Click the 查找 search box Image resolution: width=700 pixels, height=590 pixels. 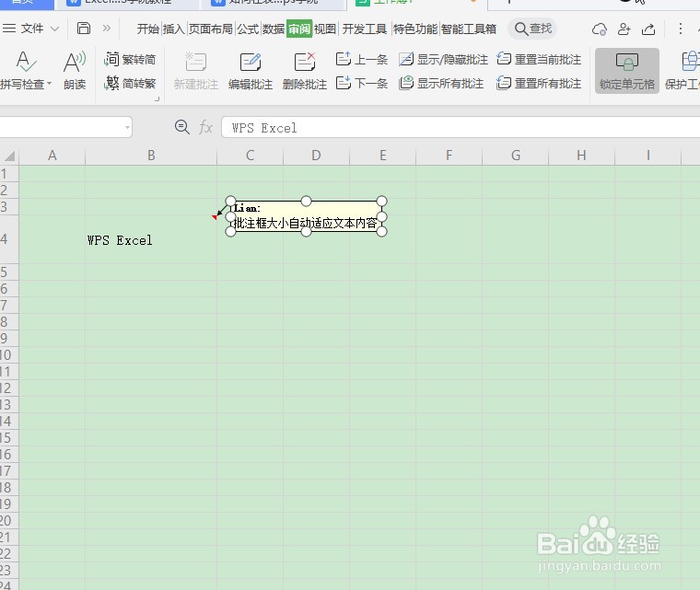point(532,29)
